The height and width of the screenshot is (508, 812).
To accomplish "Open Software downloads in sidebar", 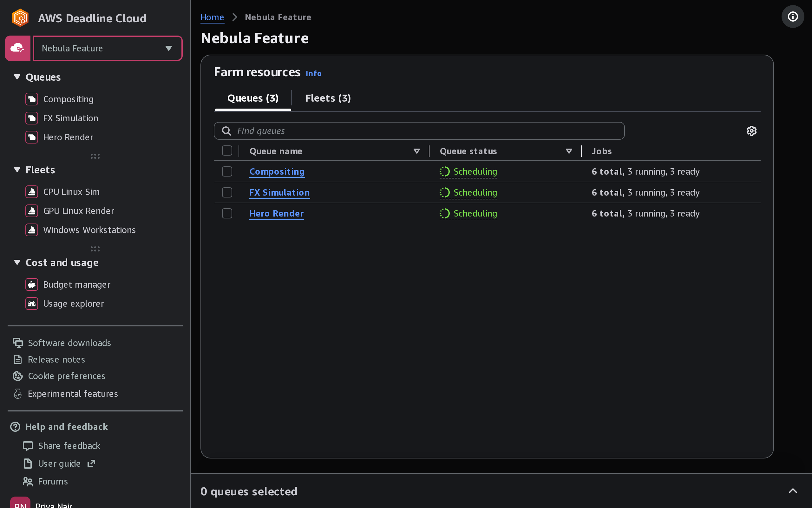I will point(69,343).
